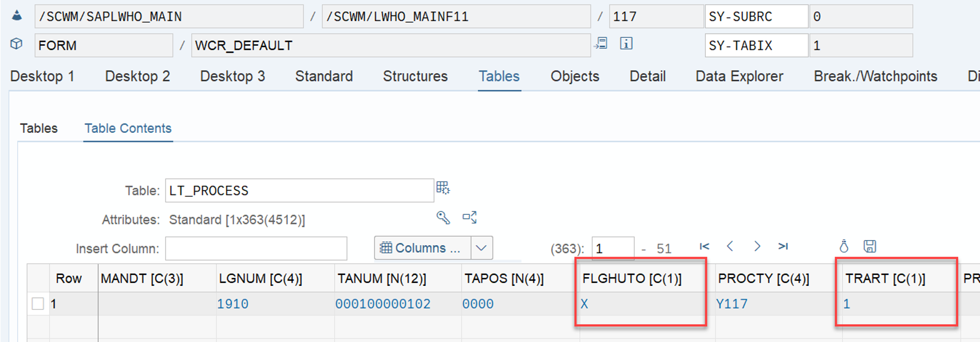Image resolution: width=980 pixels, height=342 pixels.
Task: Click the SY-SUBRC value 0 field
Action: coord(861,17)
